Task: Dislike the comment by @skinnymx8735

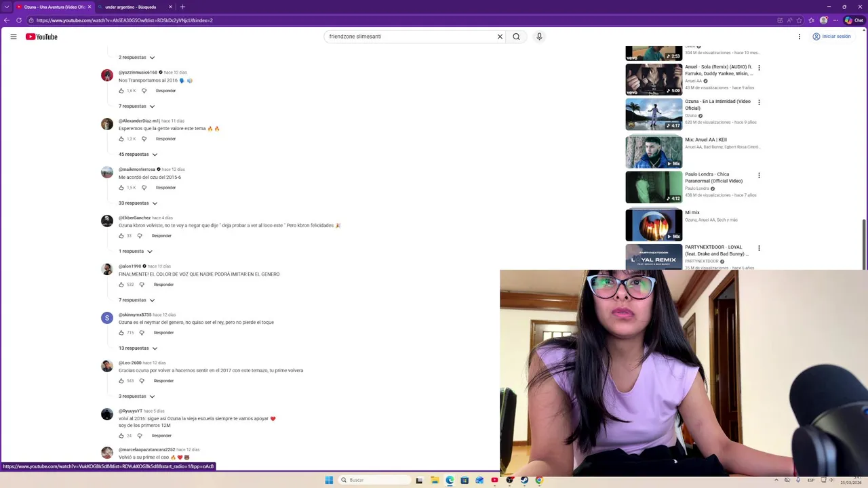Action: 142,333
